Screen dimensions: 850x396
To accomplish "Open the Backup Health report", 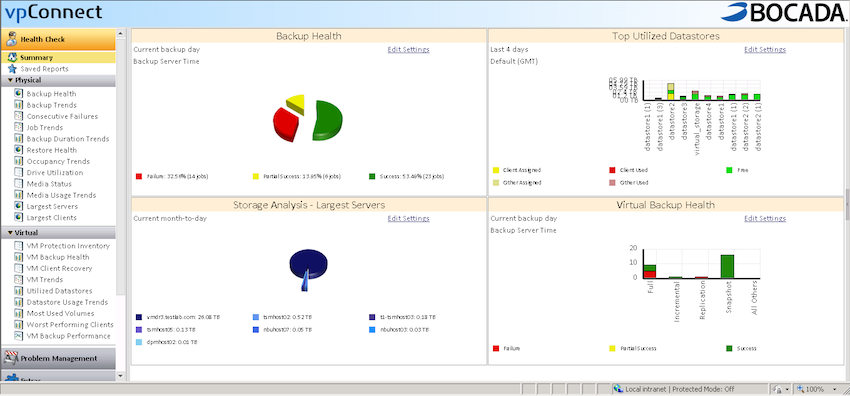I will click(51, 94).
